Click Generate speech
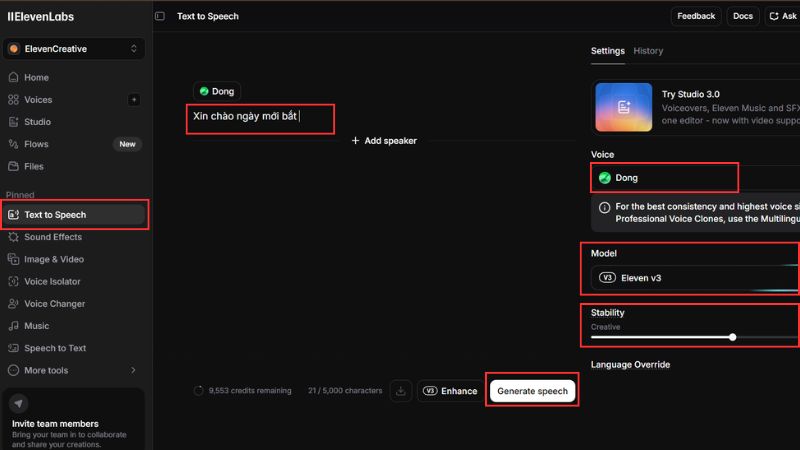The height and width of the screenshot is (450, 800). (532, 391)
